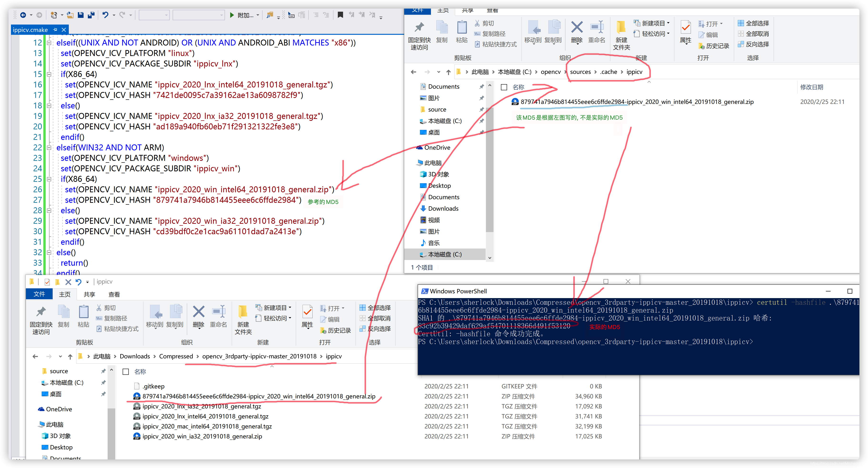Toggle pin on ippicv.cmake editor tab

pos(55,30)
